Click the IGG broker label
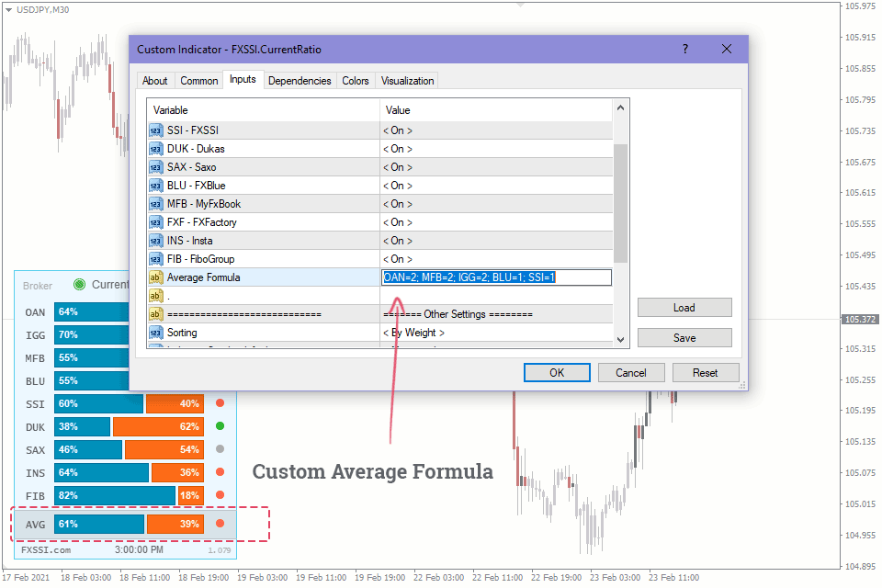The height and width of the screenshot is (588, 882). pyautogui.click(x=36, y=334)
